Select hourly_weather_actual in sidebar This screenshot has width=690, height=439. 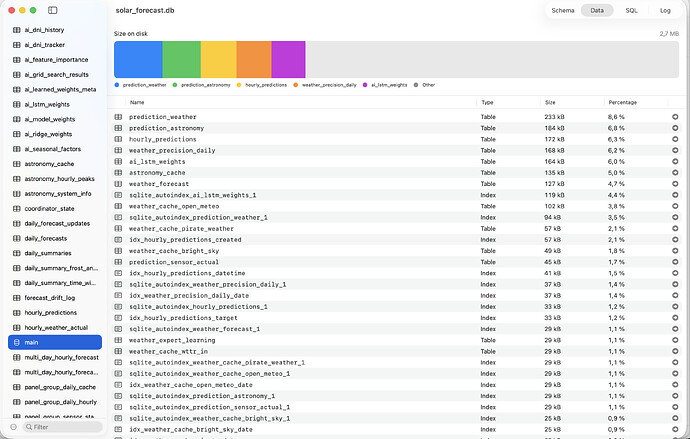pyautogui.click(x=55, y=328)
